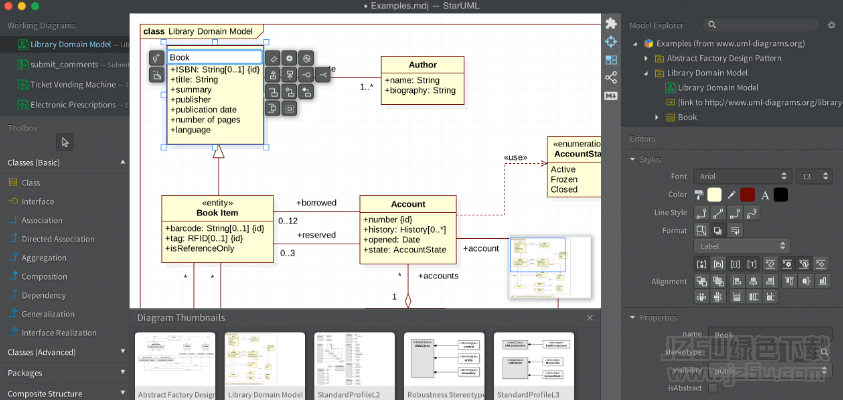Image resolution: width=843 pixels, height=400 pixels.
Task: Open the Font Arial dropdown
Action: pos(742,176)
